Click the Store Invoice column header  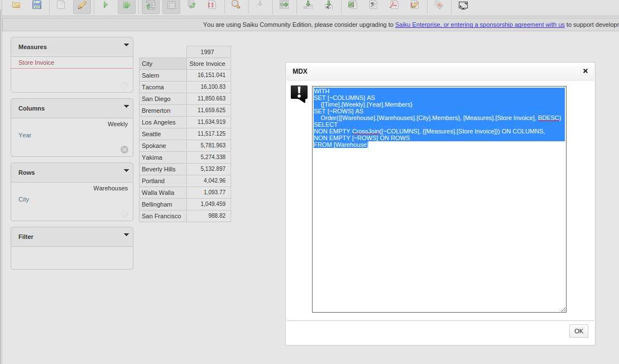208,64
